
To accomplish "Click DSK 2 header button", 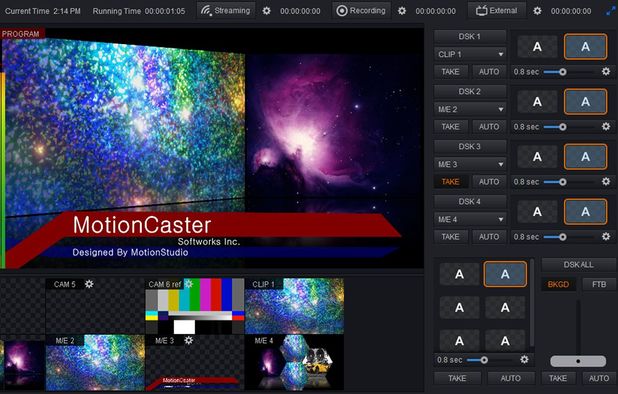I will [470, 91].
